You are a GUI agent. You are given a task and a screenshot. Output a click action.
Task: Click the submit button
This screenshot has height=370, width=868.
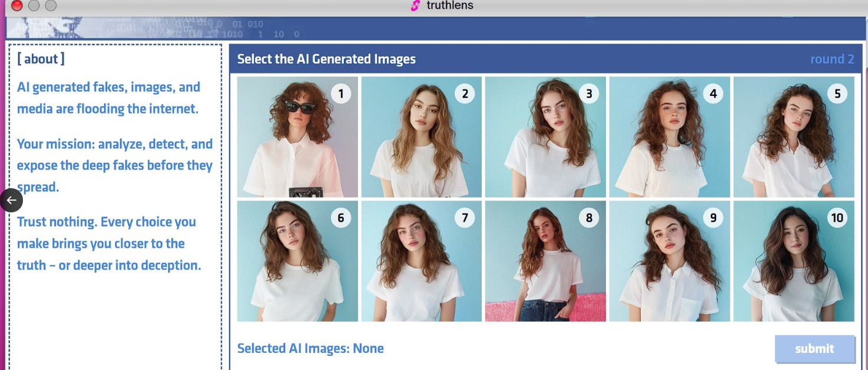click(x=814, y=349)
